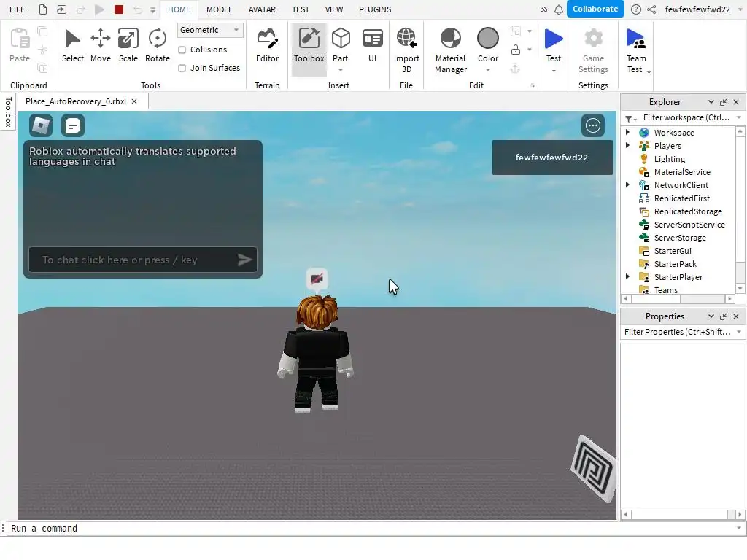
Task: Click Import 3D
Action: [406, 50]
